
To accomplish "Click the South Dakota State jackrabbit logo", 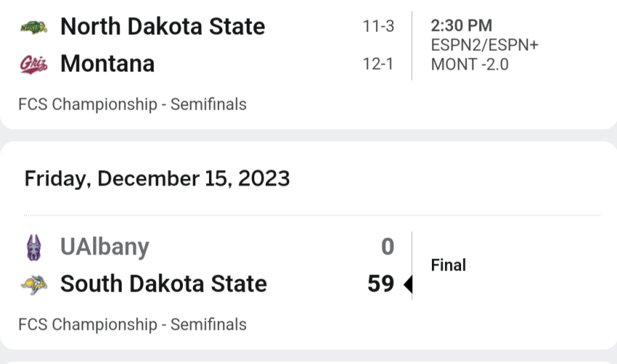I will point(34,285).
